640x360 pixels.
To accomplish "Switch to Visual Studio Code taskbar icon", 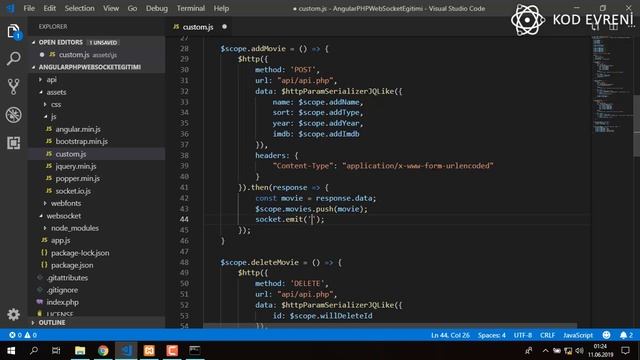I will pos(126,351).
